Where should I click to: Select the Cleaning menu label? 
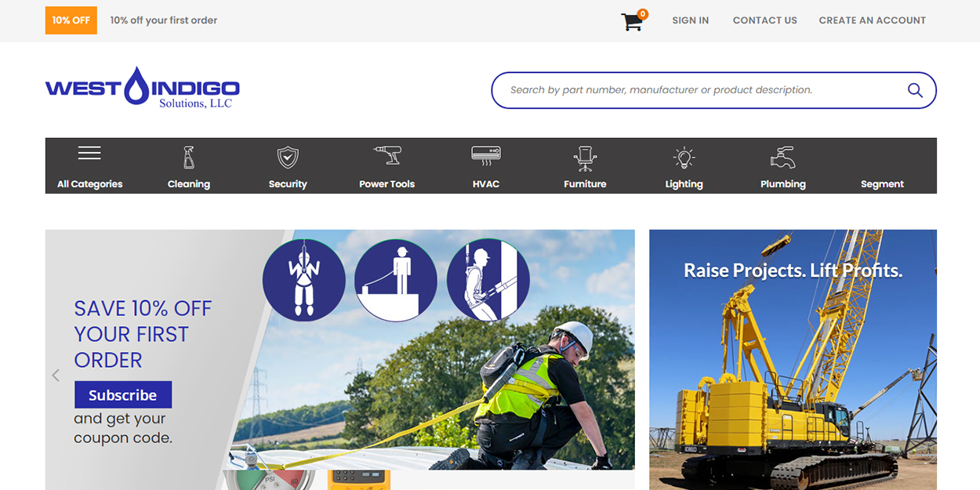tap(189, 184)
